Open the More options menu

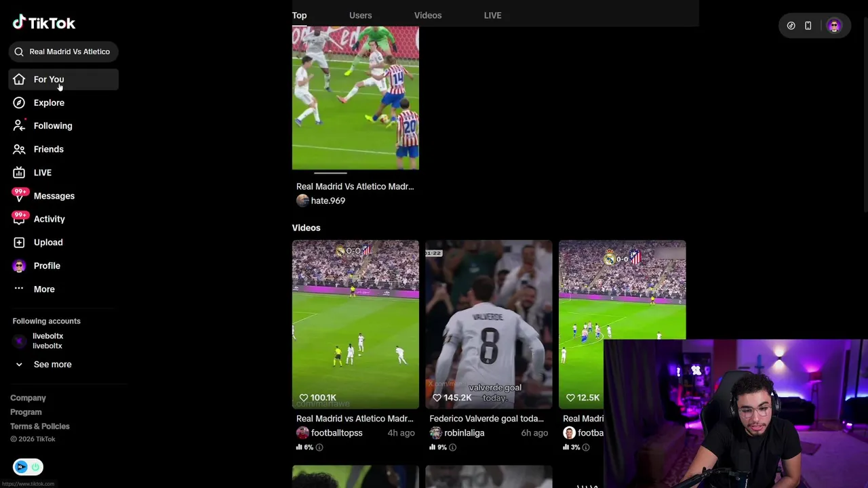(44, 289)
